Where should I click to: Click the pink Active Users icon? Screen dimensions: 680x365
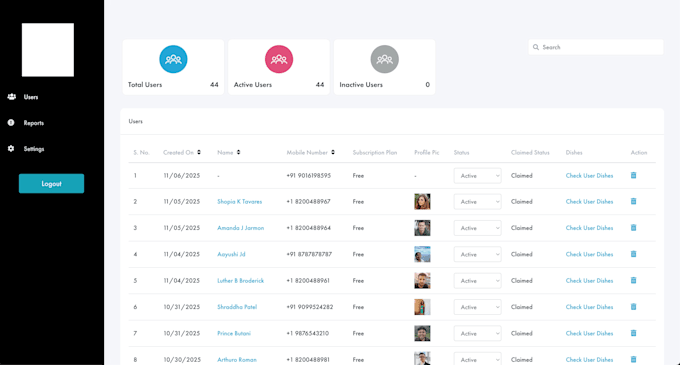279,59
